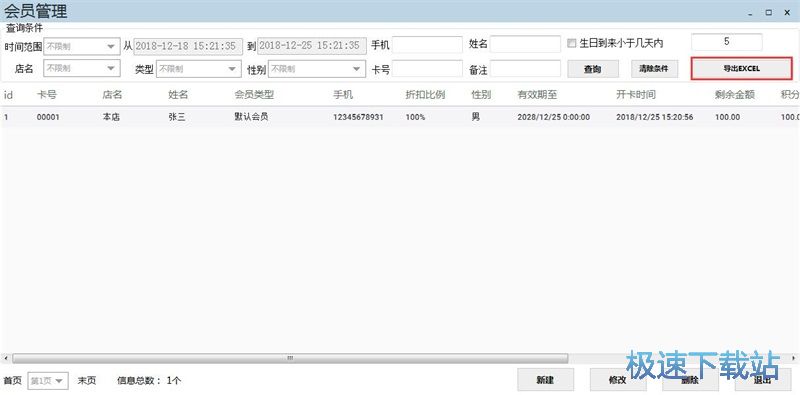Sort by the 手机 column header
The image size is (800, 395).
click(x=343, y=95)
